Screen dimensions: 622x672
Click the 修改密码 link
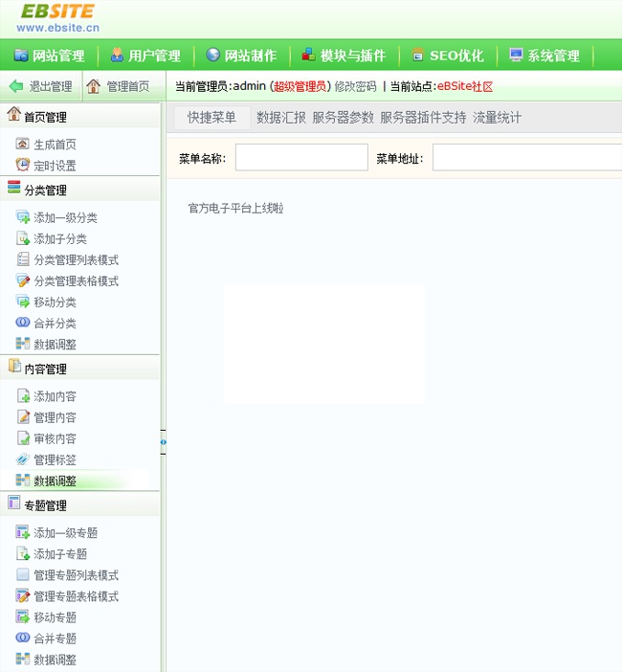point(356,86)
